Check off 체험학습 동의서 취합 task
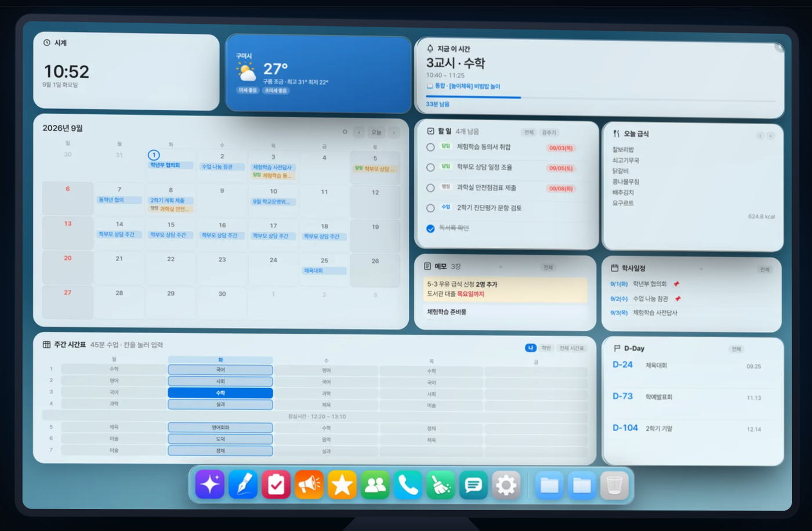 point(430,147)
